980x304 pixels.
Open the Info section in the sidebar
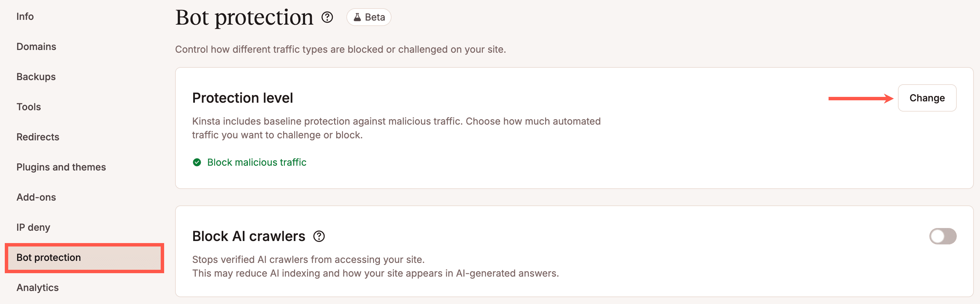point(25,16)
